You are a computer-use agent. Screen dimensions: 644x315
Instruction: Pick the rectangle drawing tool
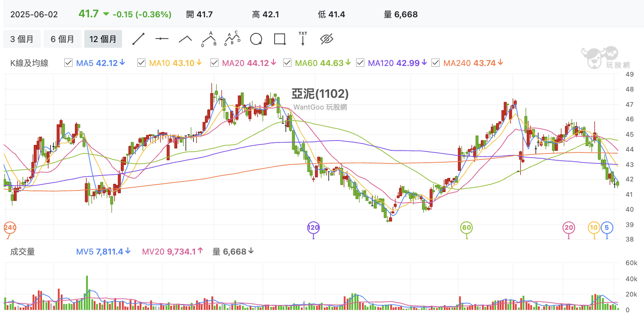pyautogui.click(x=280, y=39)
